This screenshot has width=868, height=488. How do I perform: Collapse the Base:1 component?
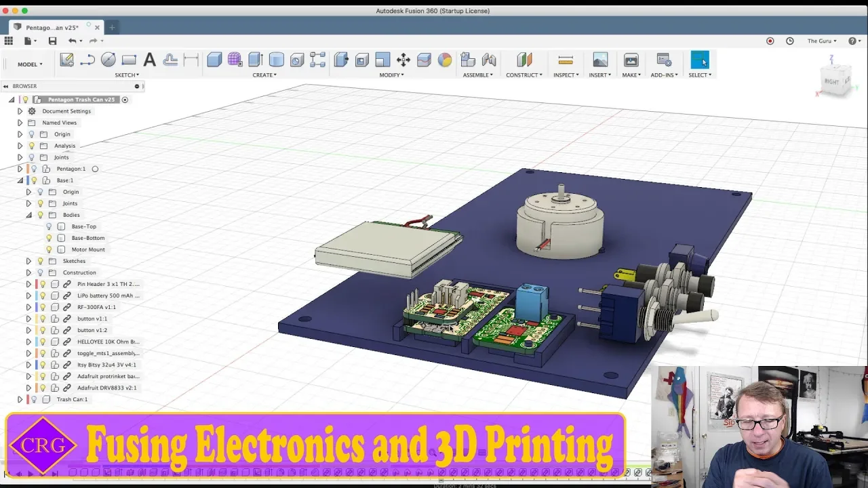tap(20, 180)
